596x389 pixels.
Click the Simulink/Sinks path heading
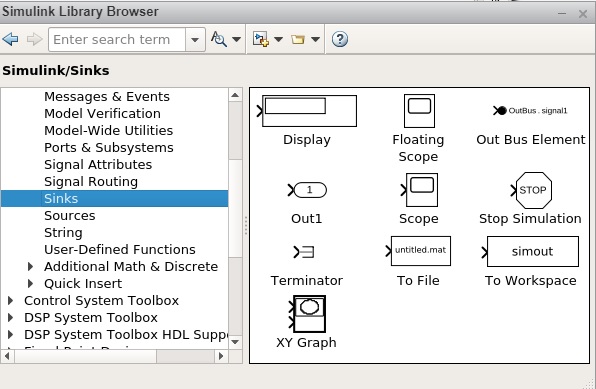click(56, 70)
